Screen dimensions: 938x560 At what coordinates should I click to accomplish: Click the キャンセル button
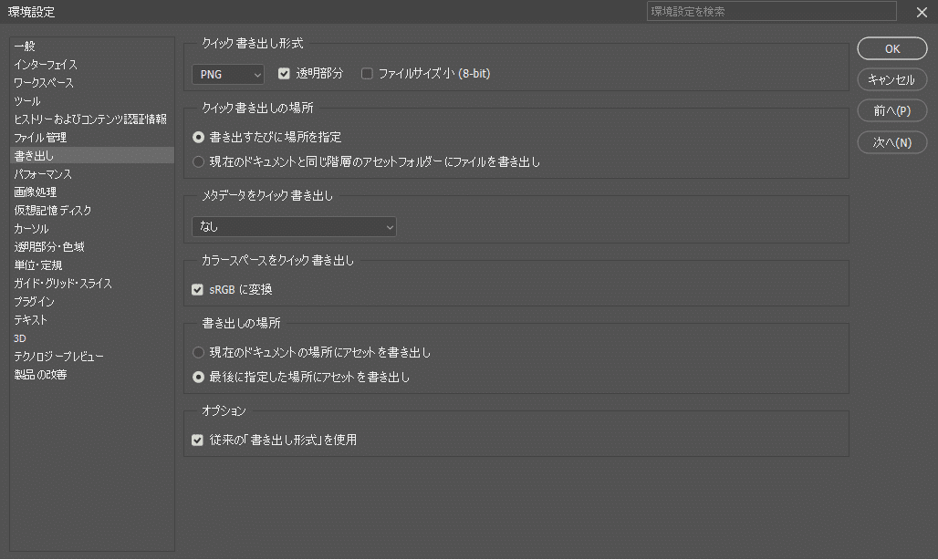(x=892, y=79)
